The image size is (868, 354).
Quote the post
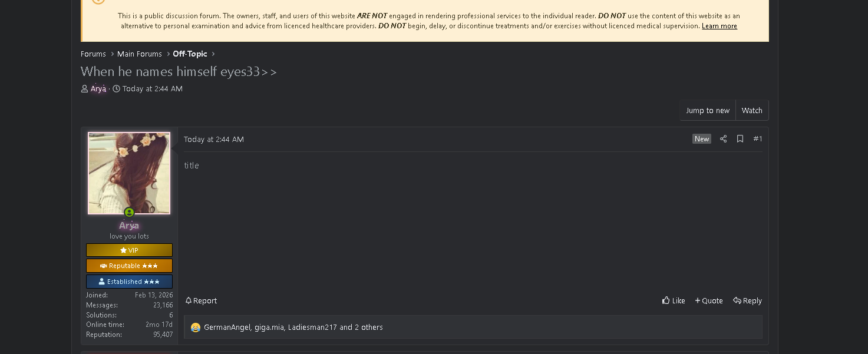tap(709, 301)
